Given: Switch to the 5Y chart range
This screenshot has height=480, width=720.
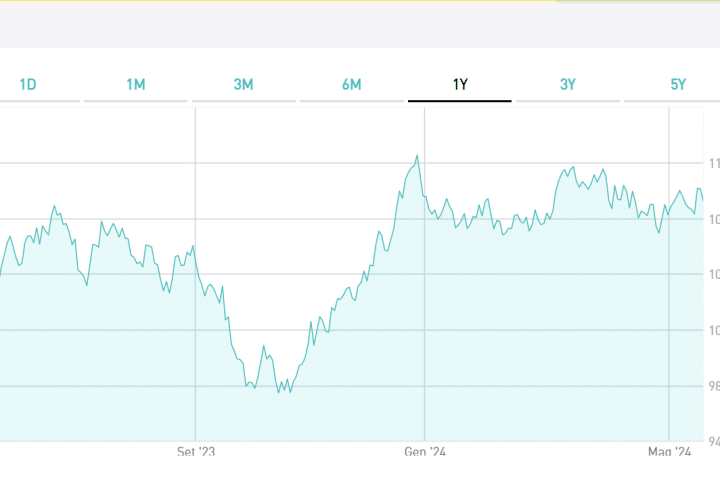Looking at the screenshot, I should click(678, 85).
